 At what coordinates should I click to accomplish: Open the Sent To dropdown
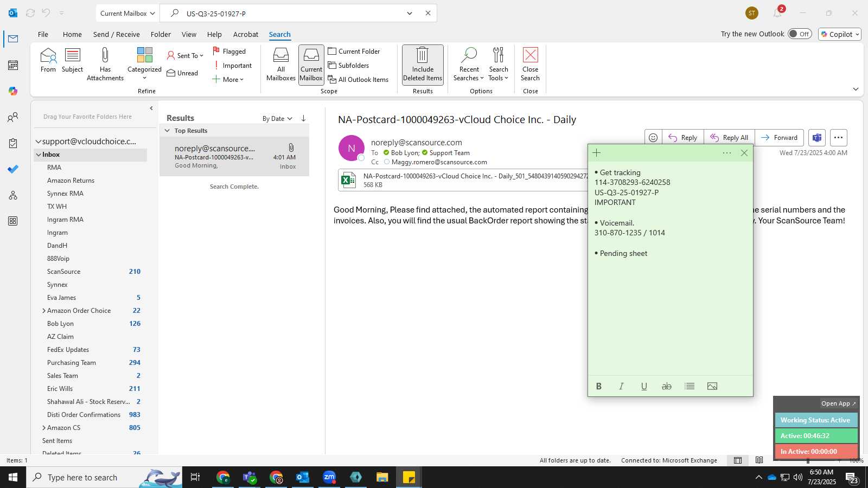point(185,55)
